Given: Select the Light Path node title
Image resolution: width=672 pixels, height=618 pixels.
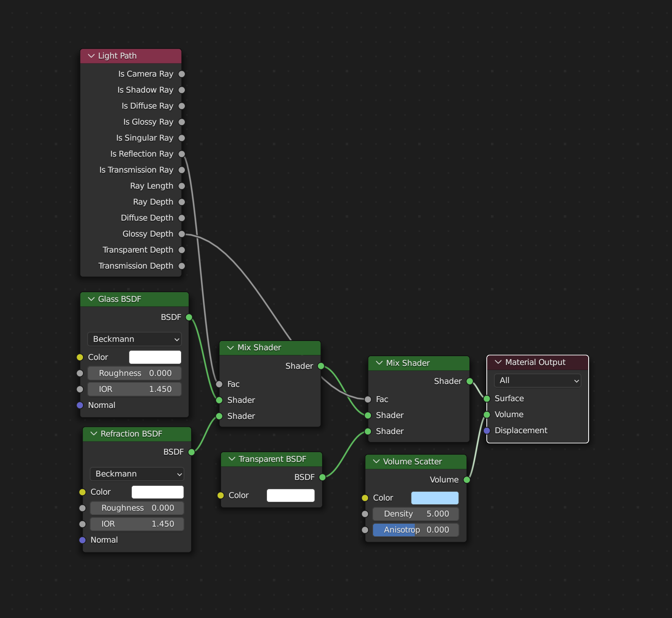Looking at the screenshot, I should pyautogui.click(x=117, y=56).
